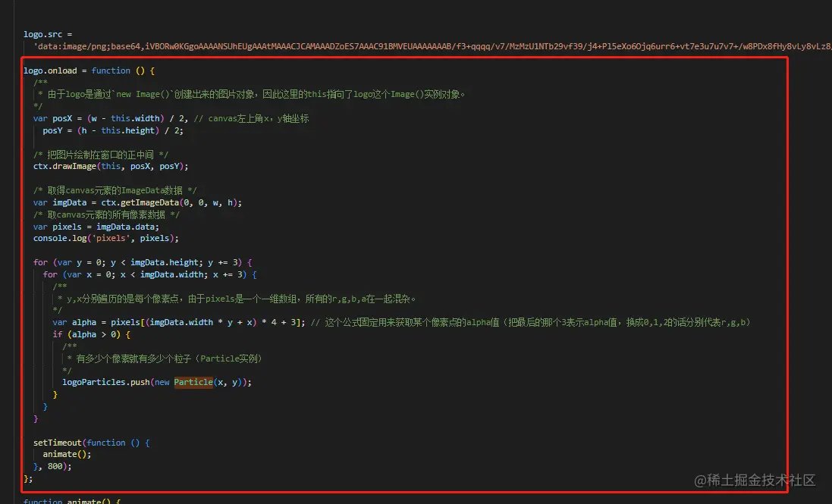Click 'ctx.getImageData(0, 0, w, h)' call
Viewport: 832px width, 504px height.
[170, 202]
